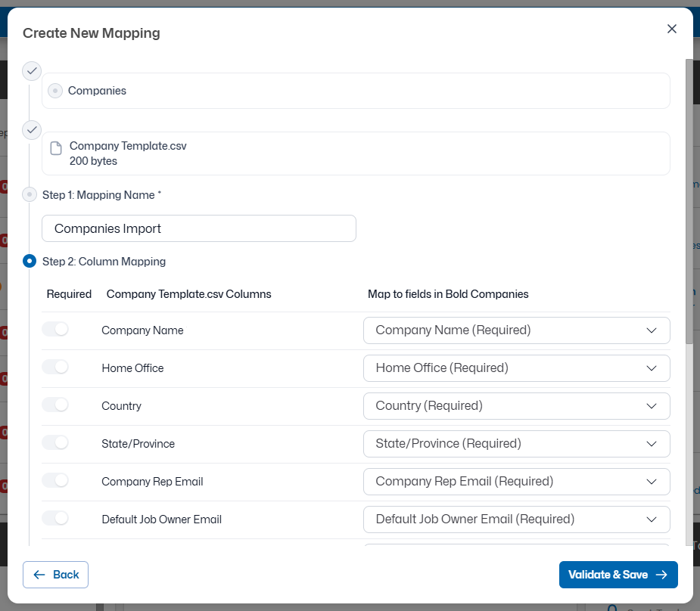The width and height of the screenshot is (700, 611).
Task: Click the dialog's vertical scrollbar
Action: [689, 200]
